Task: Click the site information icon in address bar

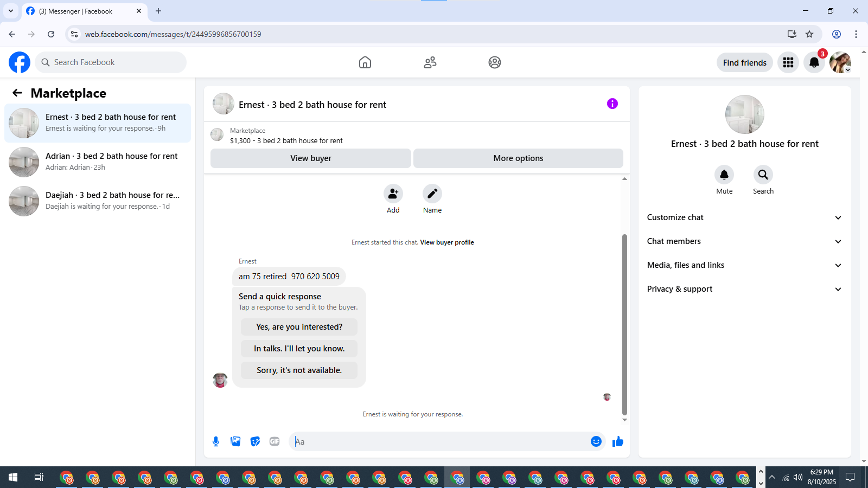Action: [x=74, y=34]
